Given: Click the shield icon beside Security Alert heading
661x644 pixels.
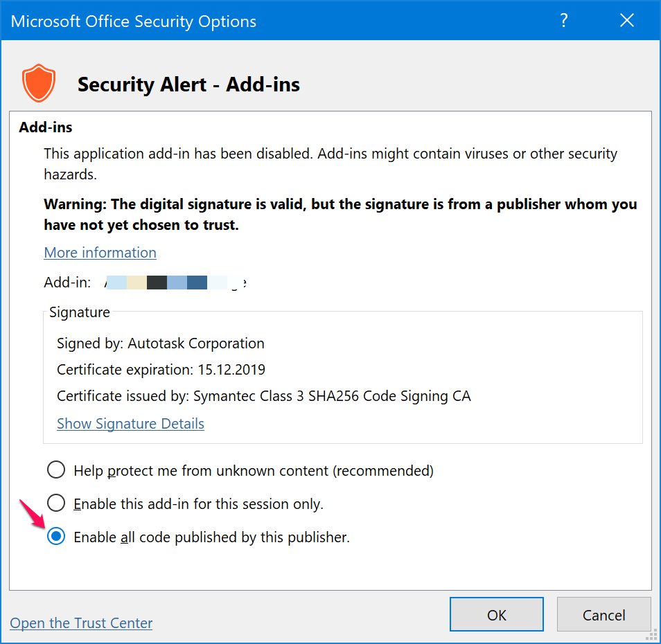Looking at the screenshot, I should 39,82.
